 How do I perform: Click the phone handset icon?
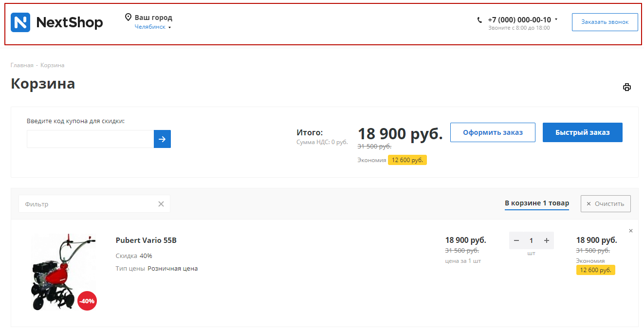pyautogui.click(x=480, y=20)
